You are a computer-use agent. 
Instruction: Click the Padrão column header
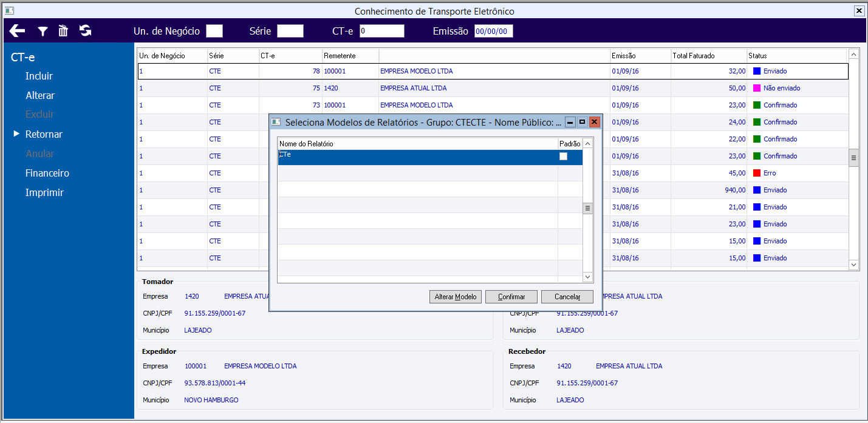point(570,144)
